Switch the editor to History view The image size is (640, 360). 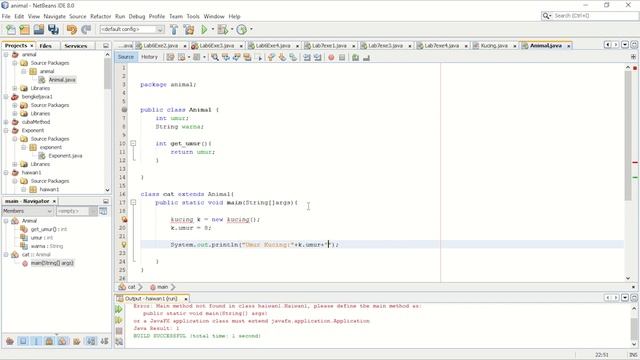point(149,57)
